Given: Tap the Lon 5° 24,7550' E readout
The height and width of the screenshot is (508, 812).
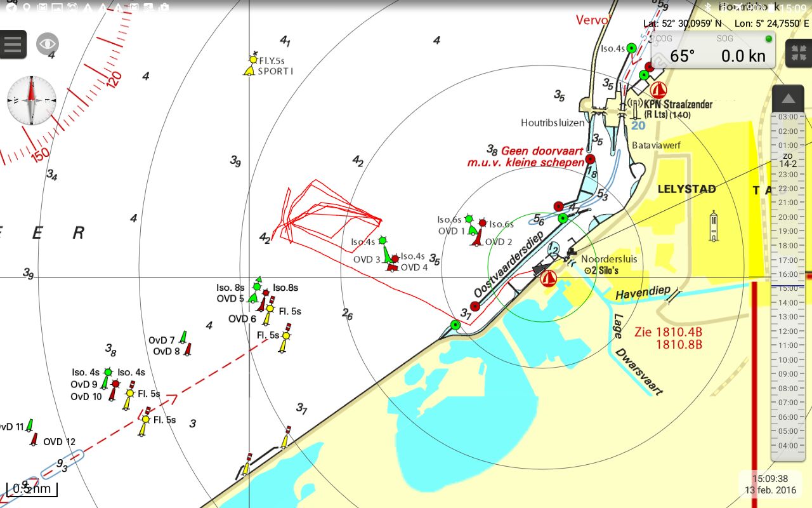Looking at the screenshot, I should [773, 23].
